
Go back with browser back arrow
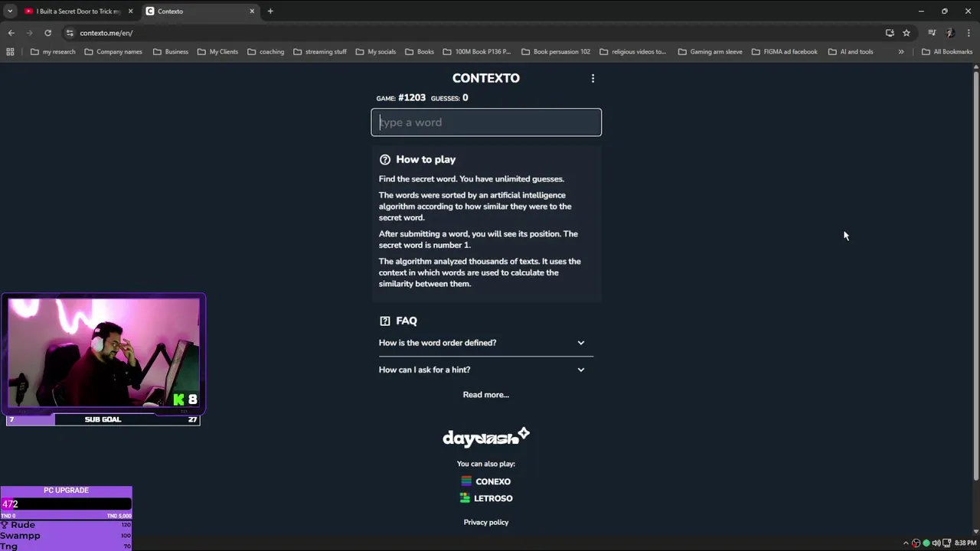(11, 33)
